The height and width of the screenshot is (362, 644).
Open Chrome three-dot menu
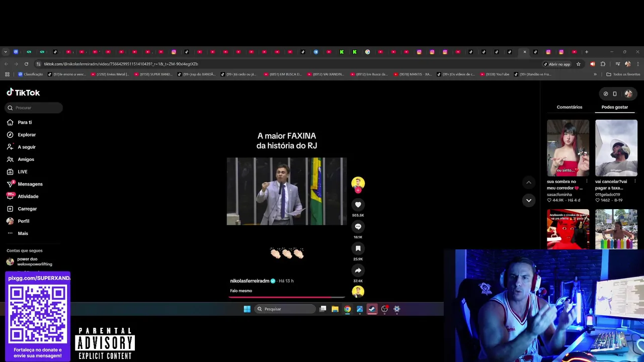(638, 64)
